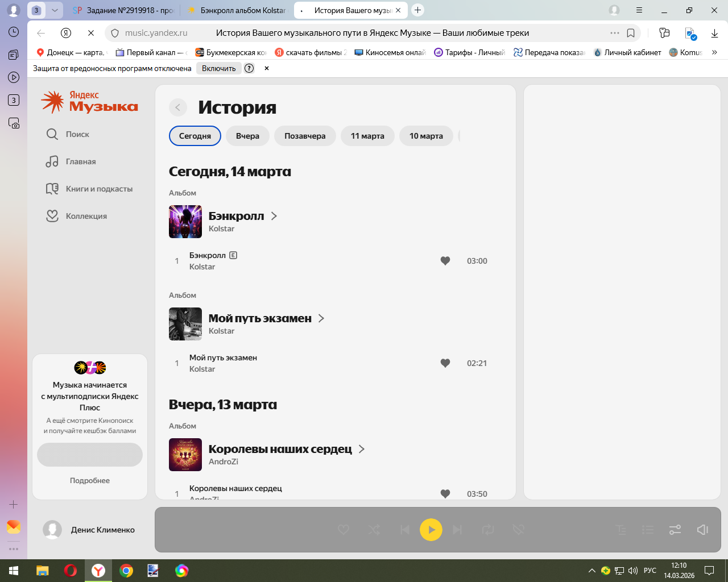Open the three-dot page actions in the address bar

pos(615,33)
